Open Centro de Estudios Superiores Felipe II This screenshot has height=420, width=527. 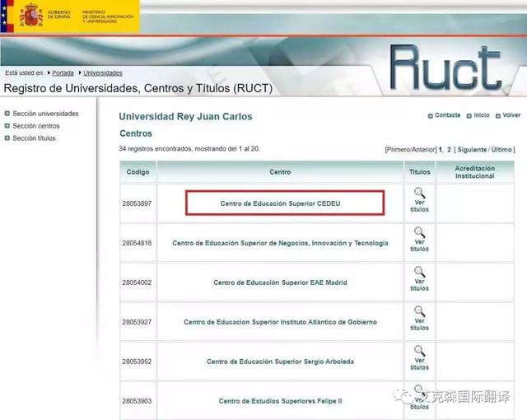point(280,401)
